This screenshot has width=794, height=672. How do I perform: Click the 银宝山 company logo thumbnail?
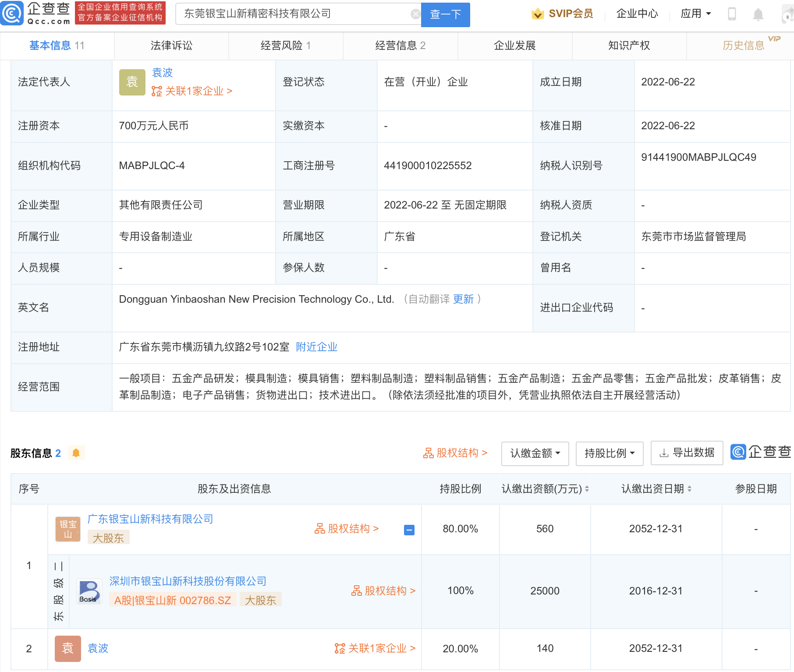68,529
